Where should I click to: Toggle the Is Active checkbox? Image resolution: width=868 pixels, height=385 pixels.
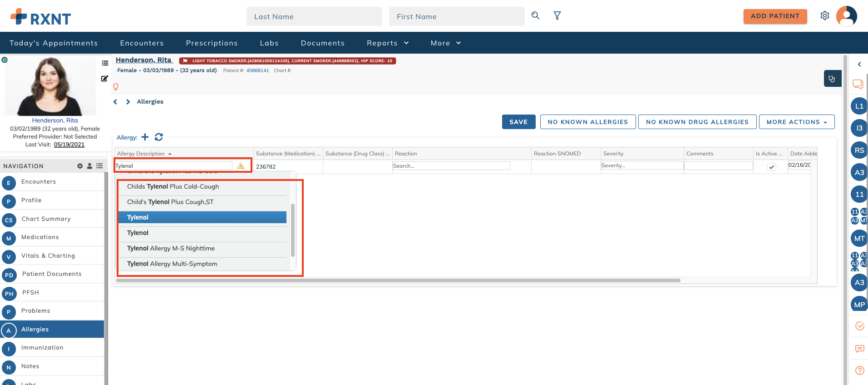771,167
